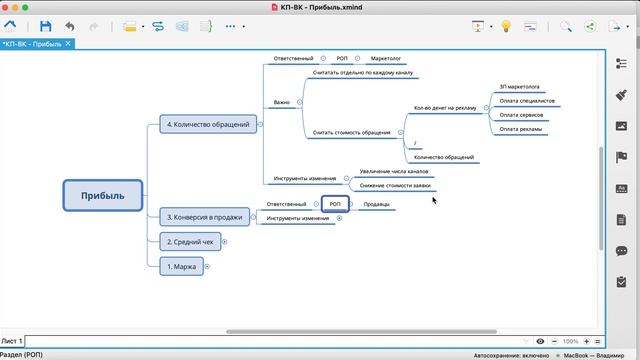Select the ЗП маркетолога subtopic

click(x=519, y=87)
